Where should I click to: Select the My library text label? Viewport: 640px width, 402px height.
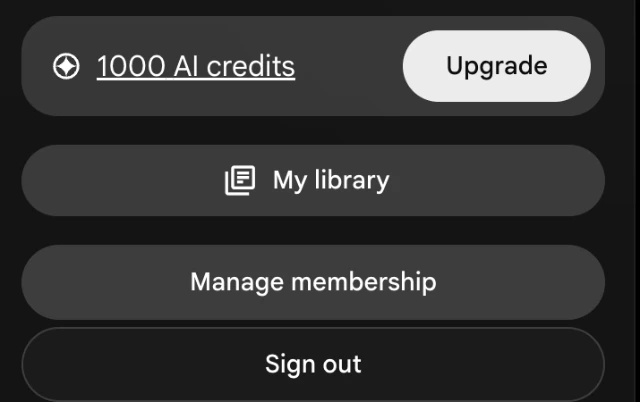pos(331,180)
